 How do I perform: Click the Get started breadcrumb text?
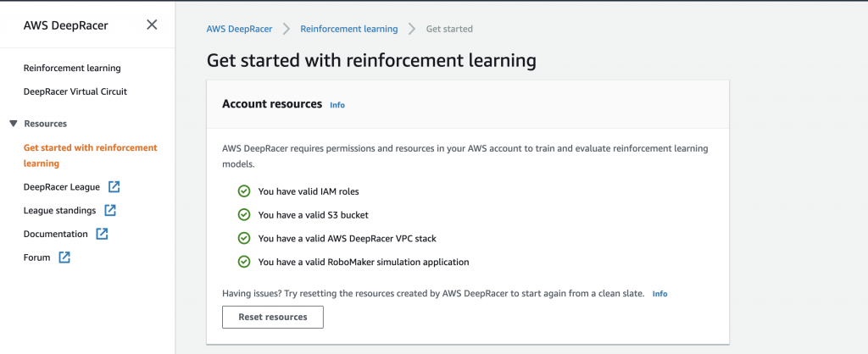[x=449, y=29]
